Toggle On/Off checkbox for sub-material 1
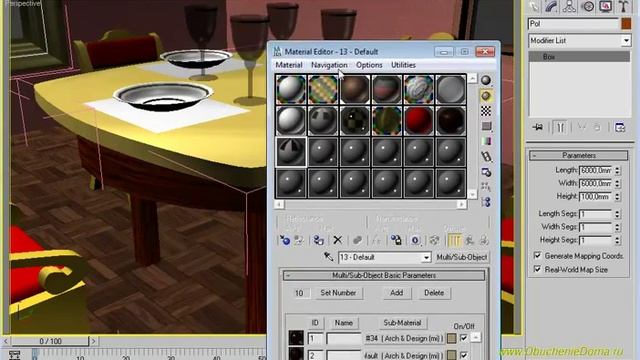The width and height of the screenshot is (640, 360). pyautogui.click(x=464, y=338)
